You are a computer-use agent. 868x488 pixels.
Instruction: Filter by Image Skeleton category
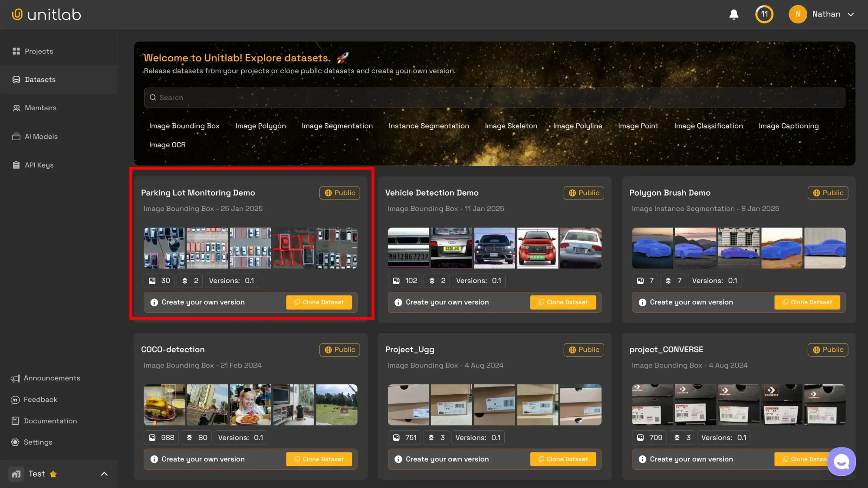(511, 126)
